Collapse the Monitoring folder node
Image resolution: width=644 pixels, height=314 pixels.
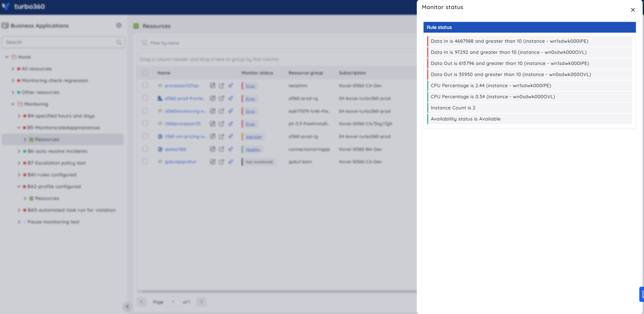pos(13,104)
